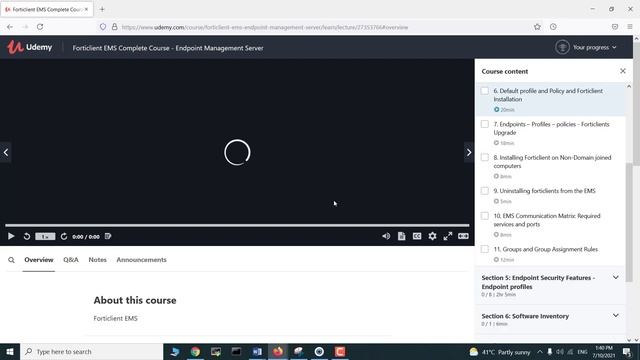640x360 pixels.
Task: Open Firefox Pocket save icon
Action: (615, 27)
